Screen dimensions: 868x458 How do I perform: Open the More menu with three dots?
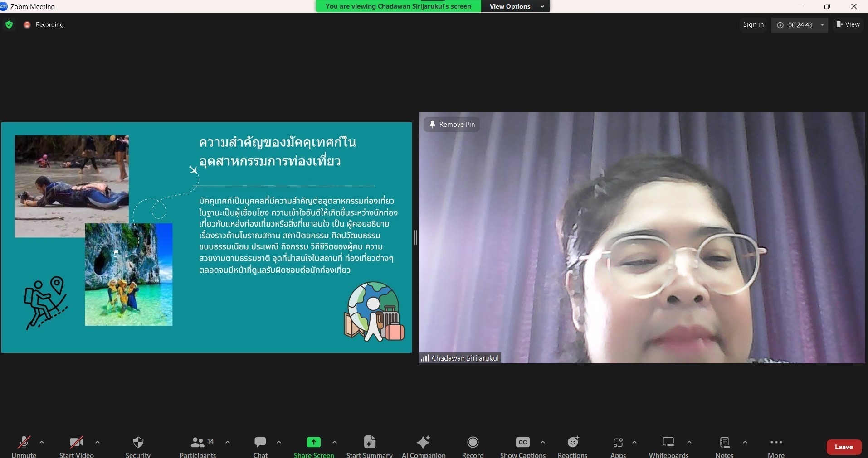click(776, 446)
